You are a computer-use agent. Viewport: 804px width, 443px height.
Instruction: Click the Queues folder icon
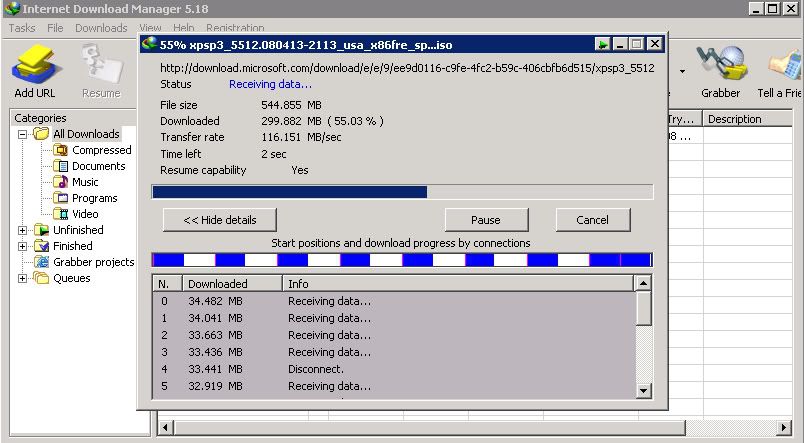[41, 278]
